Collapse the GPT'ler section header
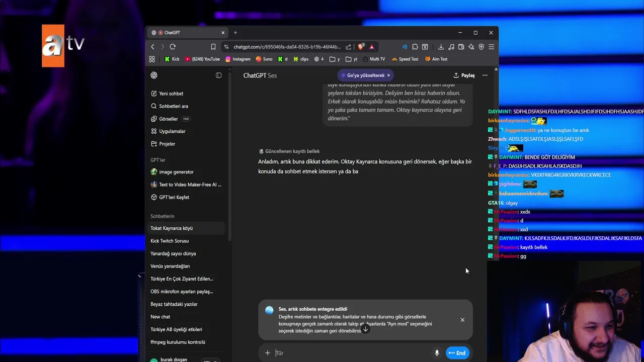Viewport: 644px width, 362px height. click(x=158, y=160)
